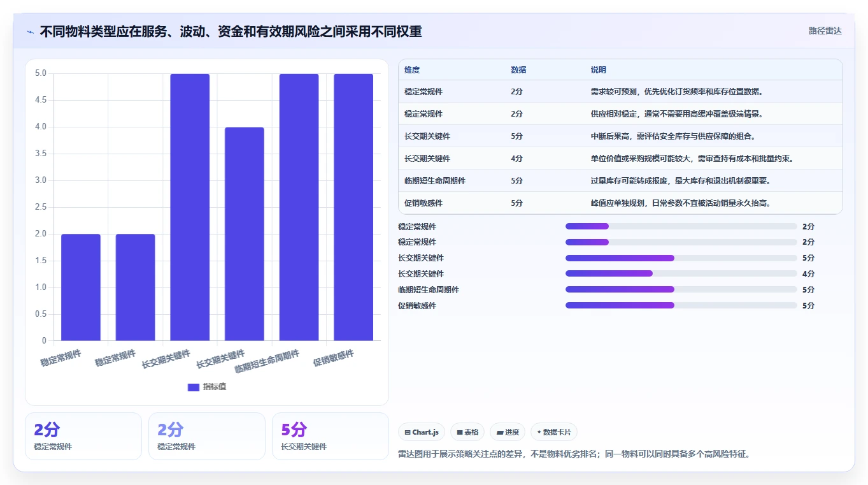Image resolution: width=868 pixels, height=485 pixels.
Task: Click the 2.5 tick on the y-axis
Action: [41, 207]
